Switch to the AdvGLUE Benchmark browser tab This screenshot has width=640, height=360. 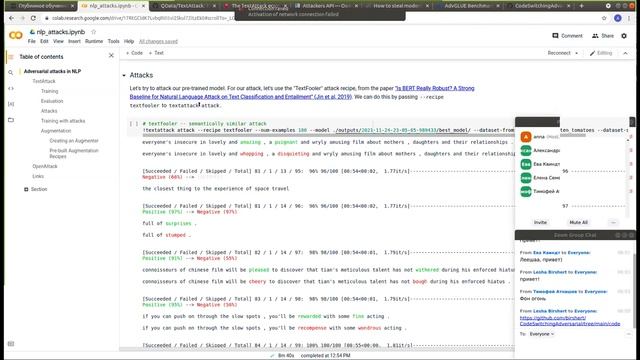pos(467,6)
